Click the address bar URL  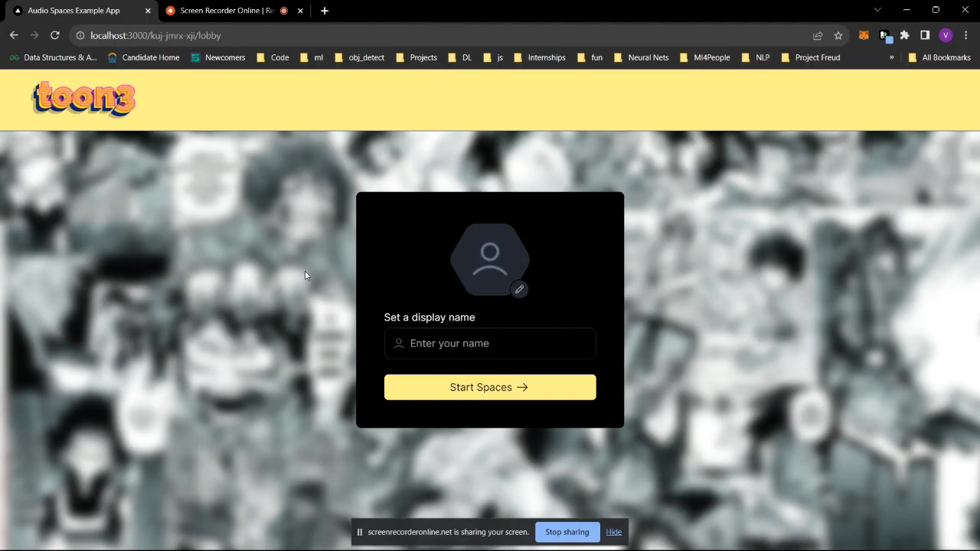(x=155, y=35)
